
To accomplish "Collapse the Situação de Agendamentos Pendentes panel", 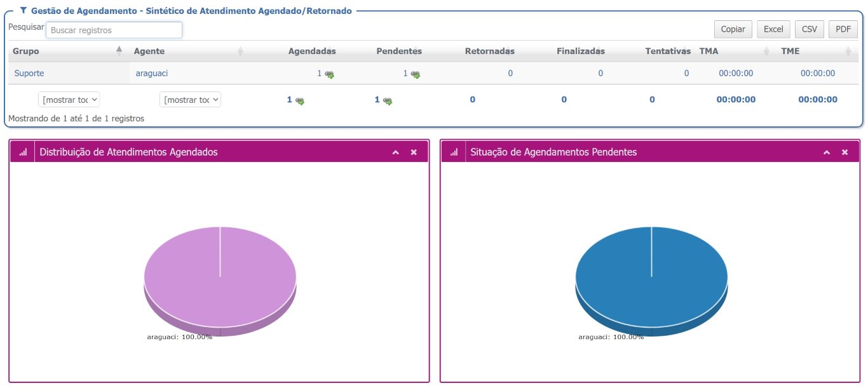I will [x=827, y=152].
